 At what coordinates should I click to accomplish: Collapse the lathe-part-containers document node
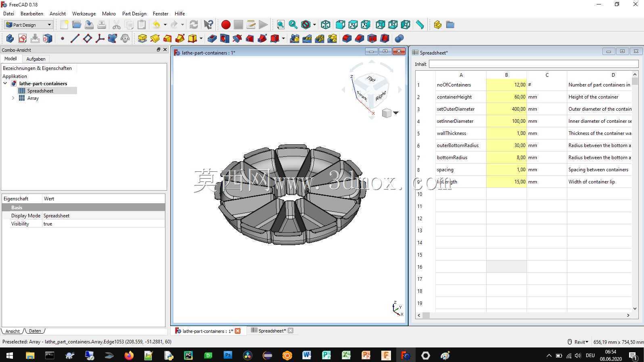point(5,84)
